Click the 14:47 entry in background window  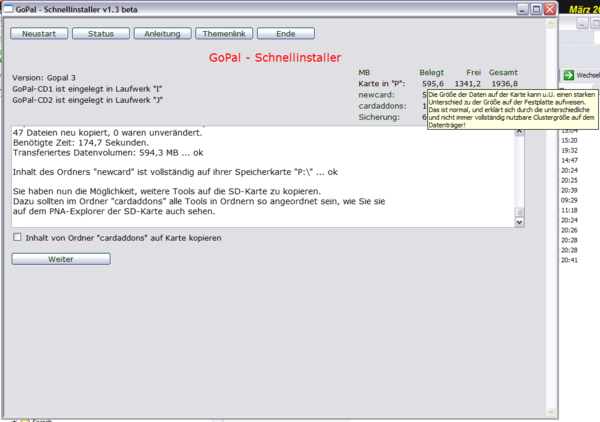click(569, 160)
